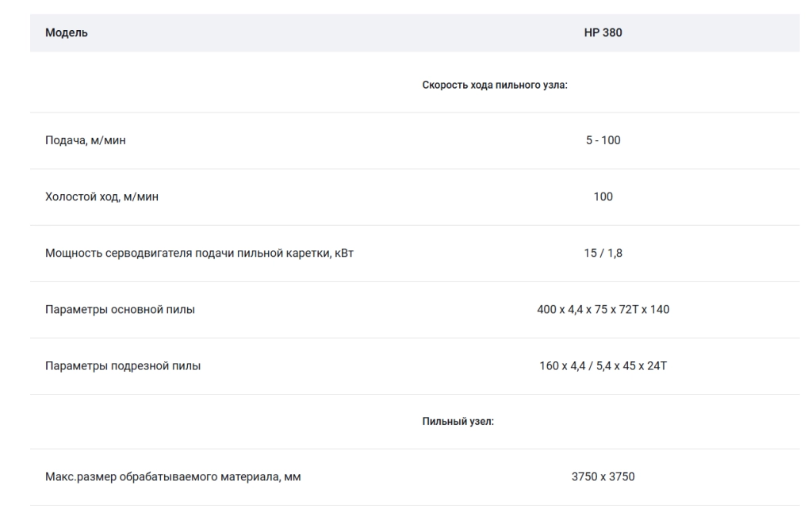Screen dimensions: 812x512
Task: Click the 24T text in scoring saw value
Action: 657,366
